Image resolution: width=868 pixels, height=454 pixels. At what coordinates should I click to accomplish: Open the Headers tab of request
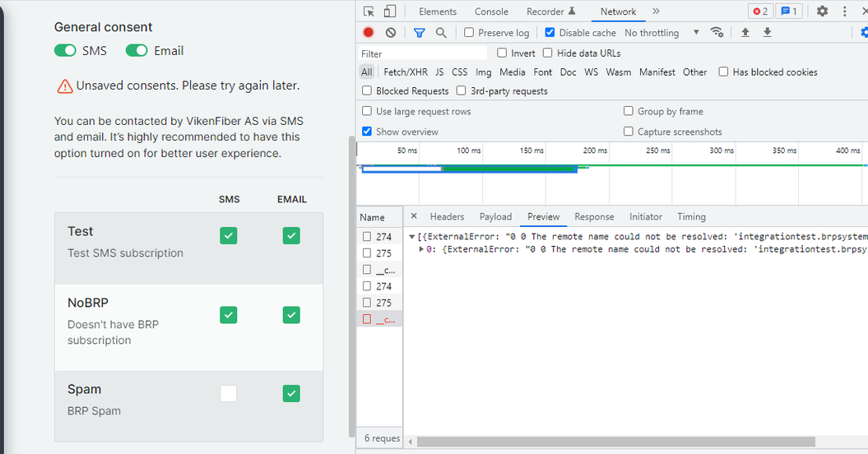pyautogui.click(x=447, y=217)
